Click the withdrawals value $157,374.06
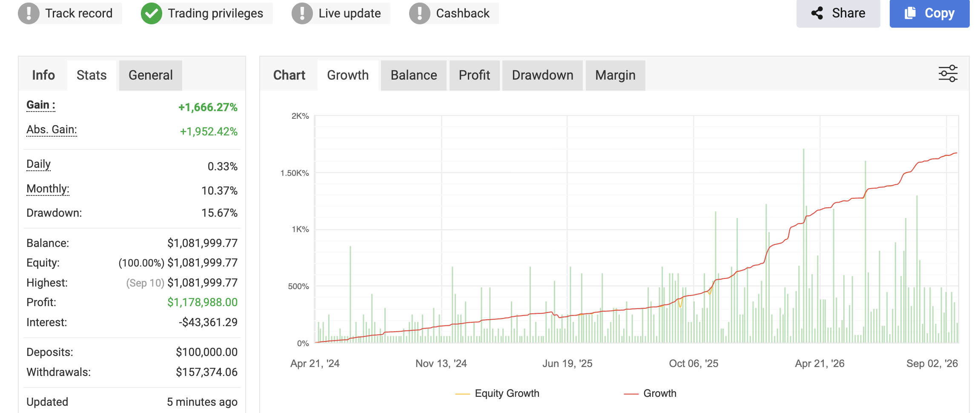This screenshot has height=413, width=980. coord(206,372)
